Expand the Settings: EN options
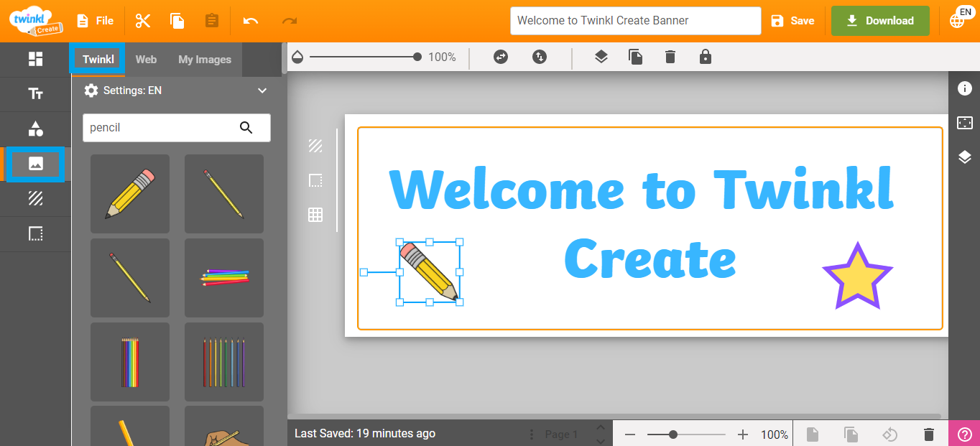Viewport: 980px width, 446px height. 262,90
